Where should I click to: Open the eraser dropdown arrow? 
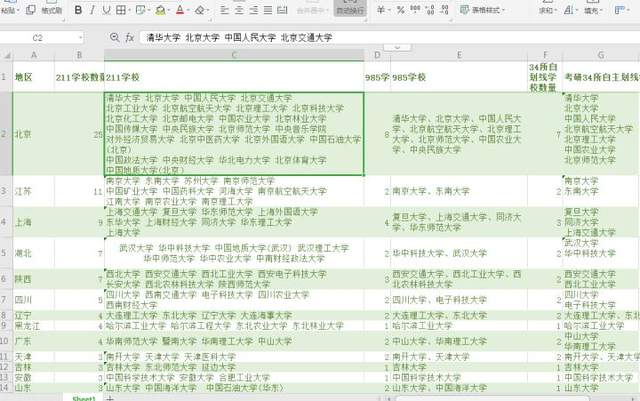[207, 11]
